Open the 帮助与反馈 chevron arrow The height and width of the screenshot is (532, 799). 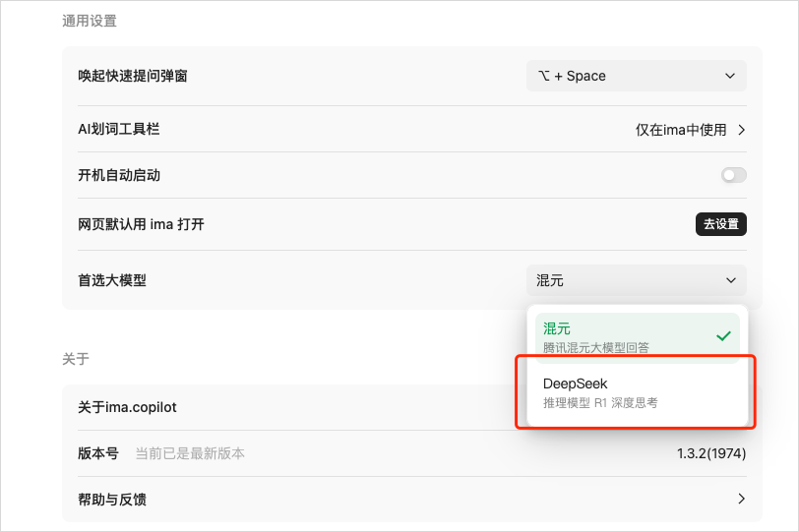pyautogui.click(x=741, y=499)
